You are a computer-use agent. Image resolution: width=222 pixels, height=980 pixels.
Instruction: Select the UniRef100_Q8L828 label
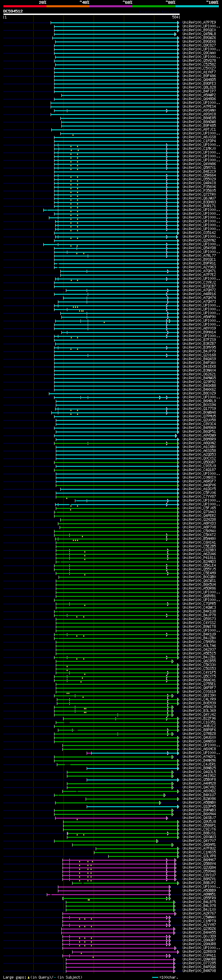point(199,88)
